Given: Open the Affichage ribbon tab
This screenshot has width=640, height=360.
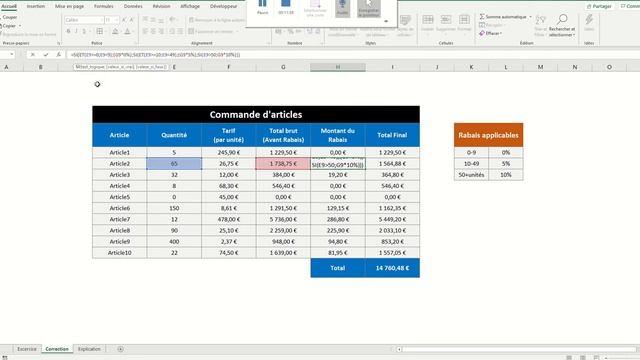Looking at the screenshot, I should [x=190, y=6].
